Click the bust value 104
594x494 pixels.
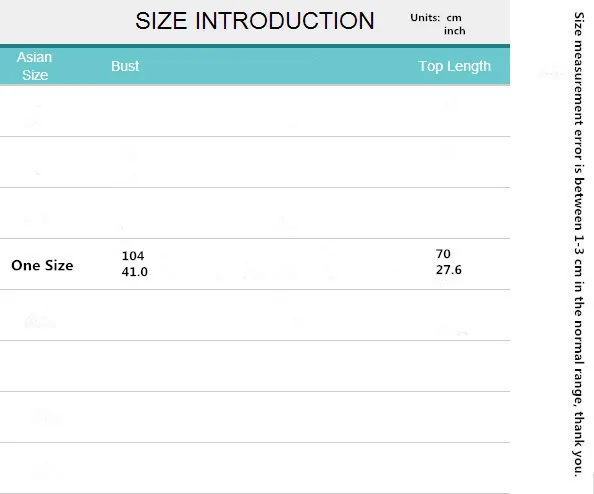pyautogui.click(x=133, y=256)
